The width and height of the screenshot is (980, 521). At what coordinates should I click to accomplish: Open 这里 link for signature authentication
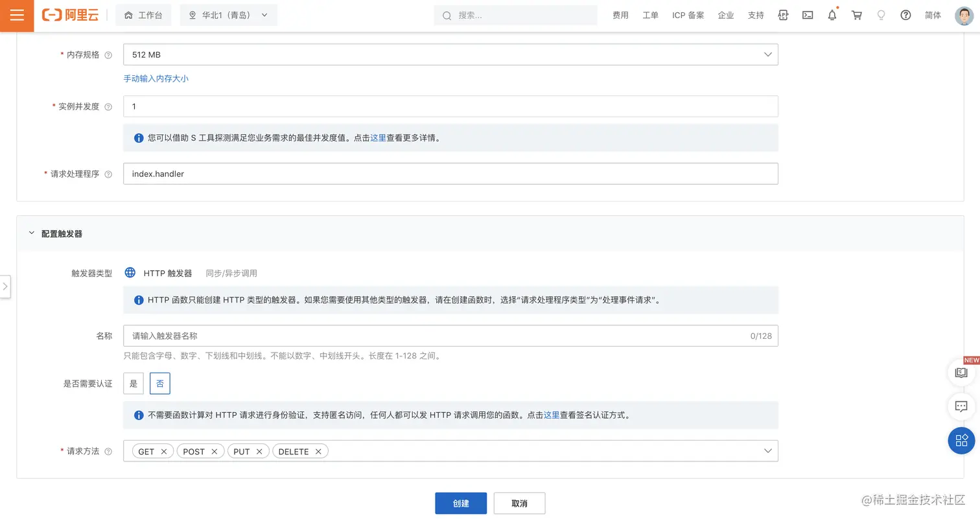tap(552, 415)
